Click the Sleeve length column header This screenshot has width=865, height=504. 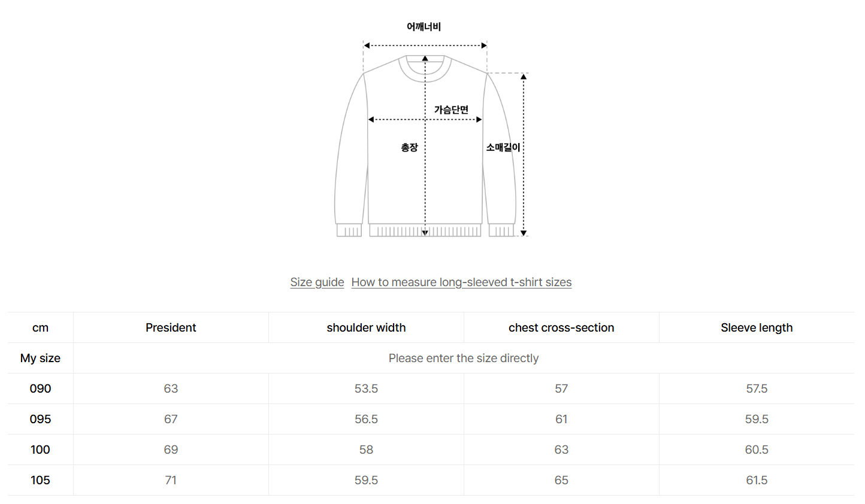point(757,327)
